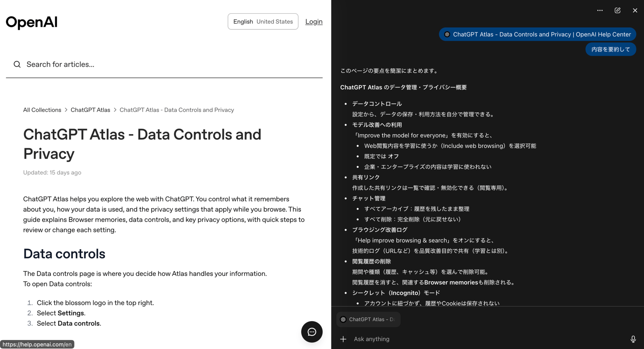Click the Login link
644x349 pixels.
tap(314, 21)
